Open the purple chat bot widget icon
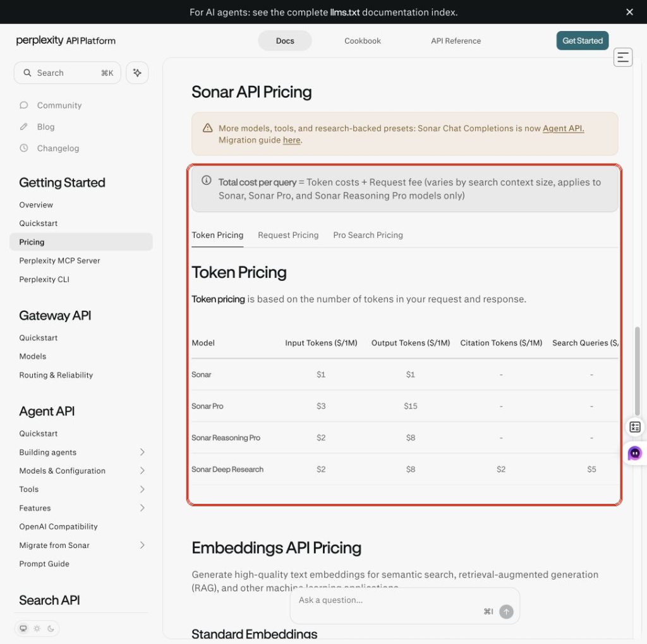This screenshot has height=644, width=647. pos(635,453)
